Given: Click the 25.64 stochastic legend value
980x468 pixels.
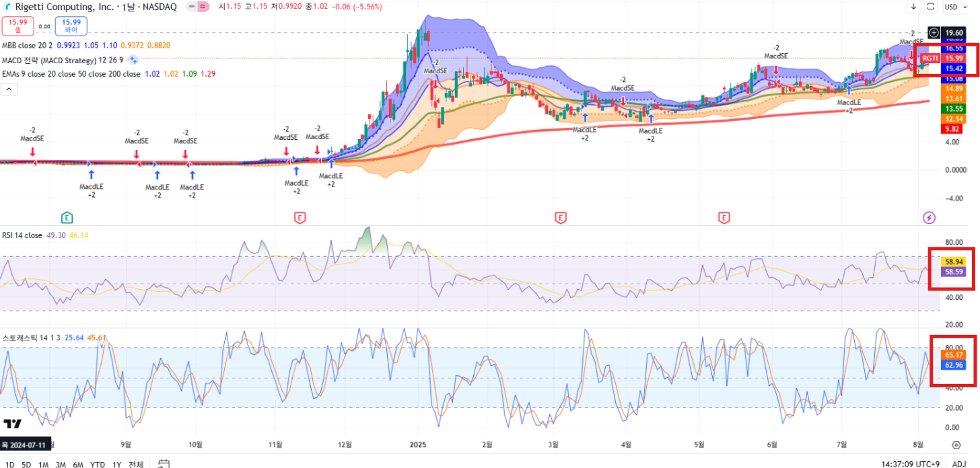Looking at the screenshot, I should pyautogui.click(x=74, y=338).
